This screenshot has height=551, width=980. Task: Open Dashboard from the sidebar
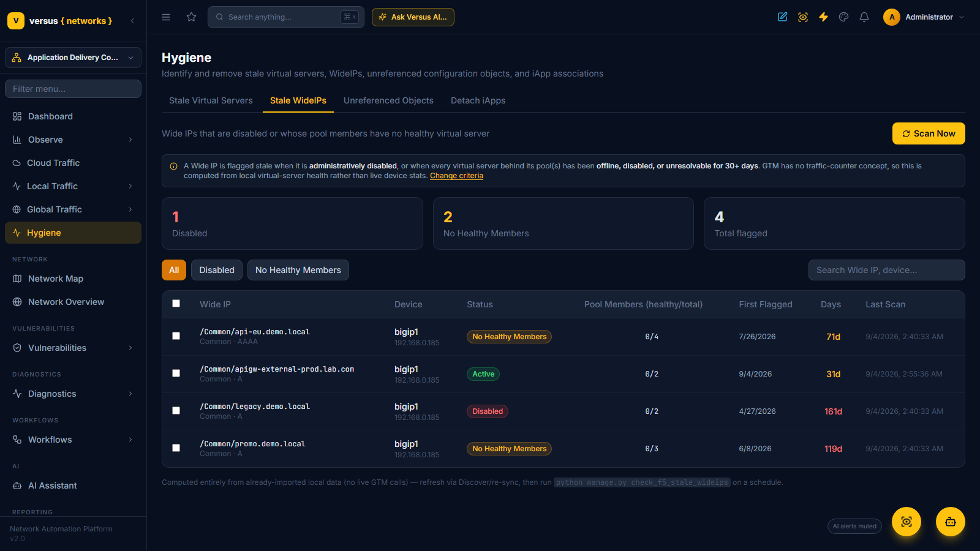point(73,116)
